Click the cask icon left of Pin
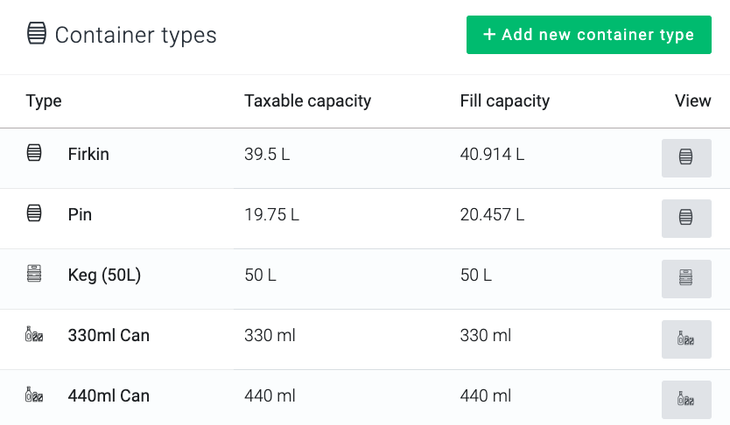The height and width of the screenshot is (425, 730). (x=34, y=213)
